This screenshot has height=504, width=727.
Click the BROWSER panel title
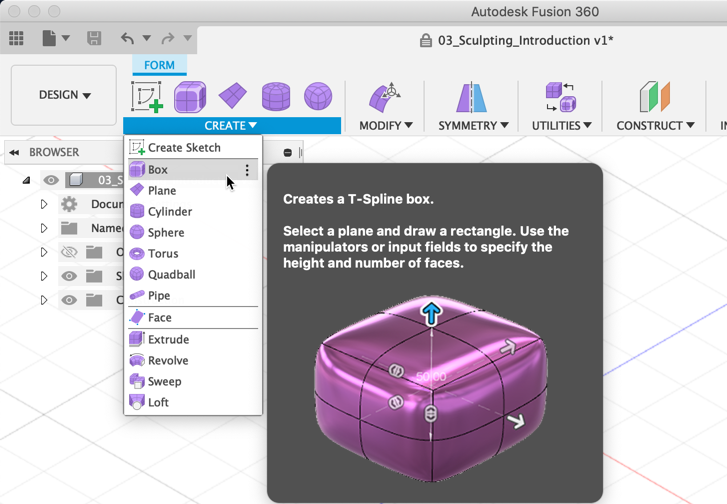coord(54,152)
